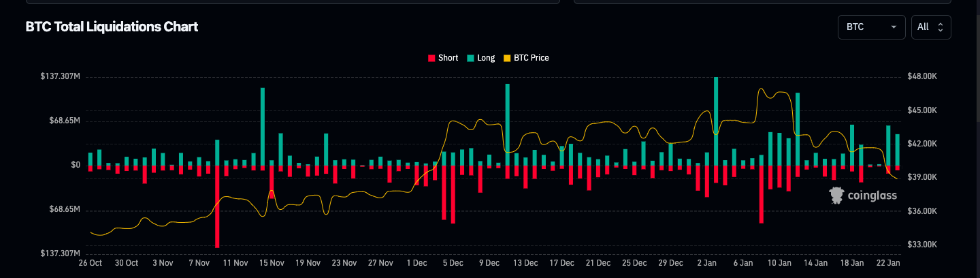Click the tall green bar near 12 Jan
The height and width of the screenshot is (278, 980).
coord(798,129)
